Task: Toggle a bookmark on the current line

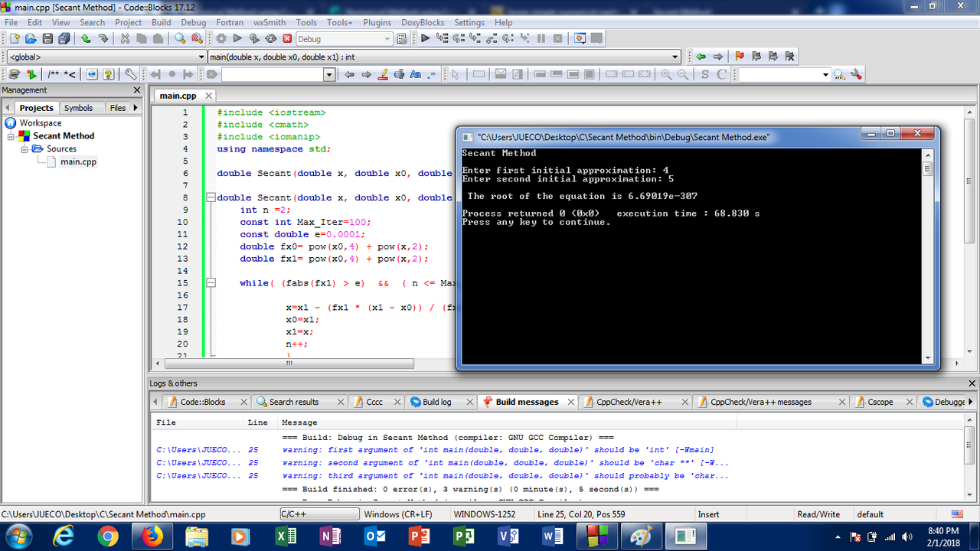Action: click(x=174, y=74)
